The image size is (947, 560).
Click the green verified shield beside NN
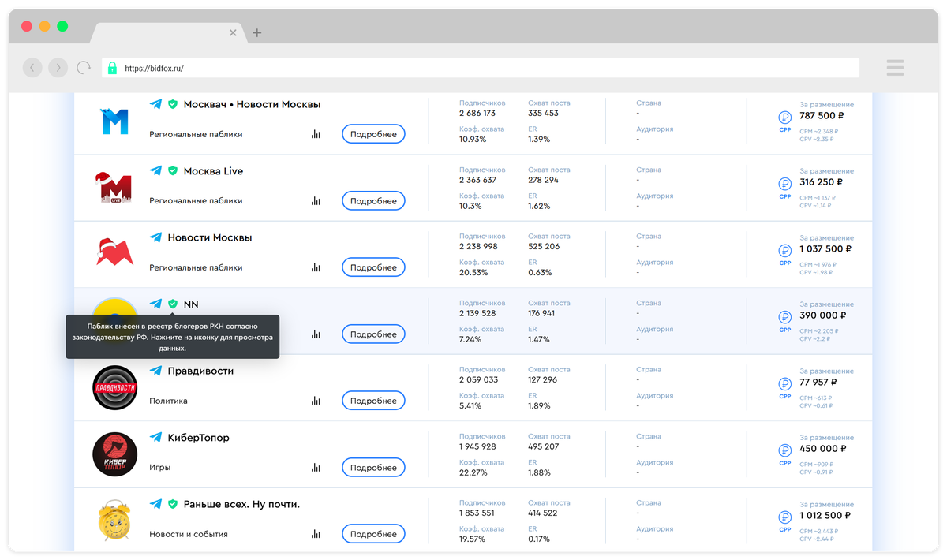(173, 304)
